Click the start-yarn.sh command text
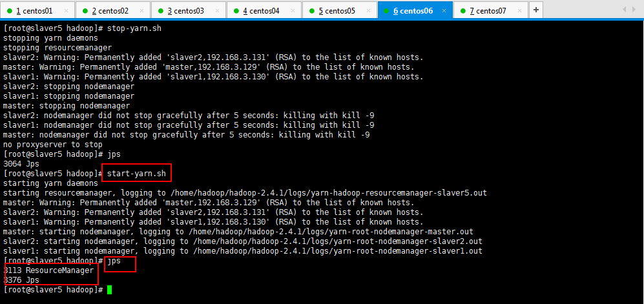644x304 pixels. [x=136, y=174]
